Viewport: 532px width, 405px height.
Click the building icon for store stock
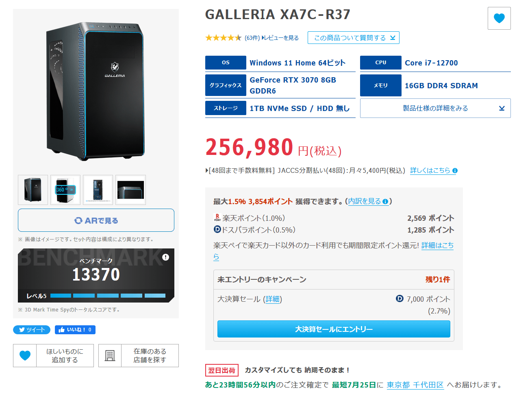click(x=110, y=355)
